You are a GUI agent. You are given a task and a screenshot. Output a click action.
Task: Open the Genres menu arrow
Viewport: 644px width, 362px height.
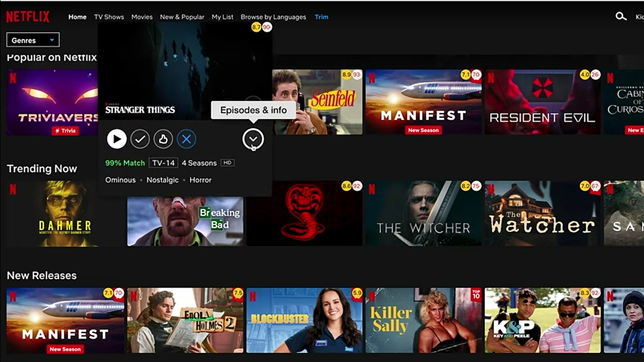[x=51, y=40]
